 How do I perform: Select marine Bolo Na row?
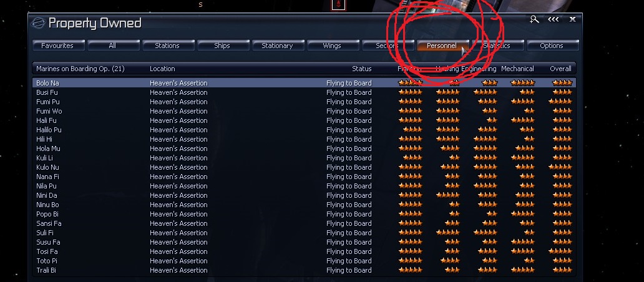304,83
